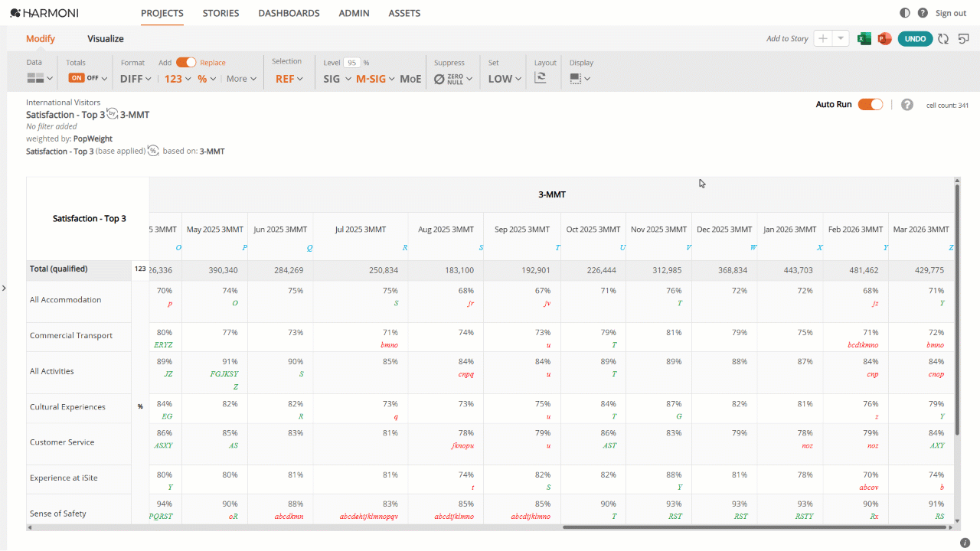Open the info icon at bottom right
Screen dimensions: 980x551
965,543
